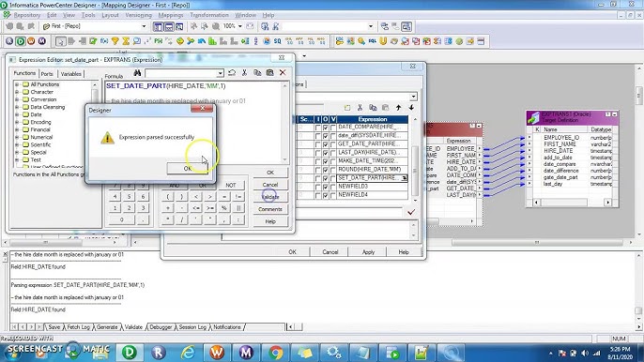Open Mapping Designer tool icon 'M'
Viewport: 644px width, 362px height.
pos(42,41)
